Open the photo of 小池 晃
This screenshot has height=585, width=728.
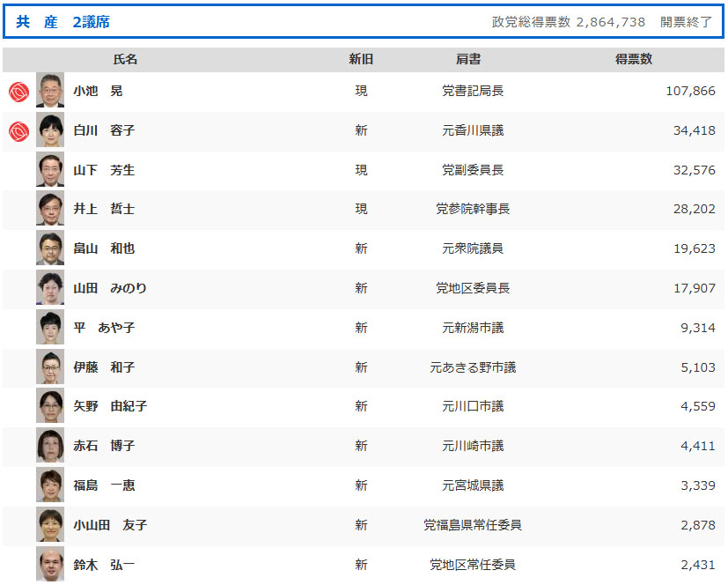(50, 91)
